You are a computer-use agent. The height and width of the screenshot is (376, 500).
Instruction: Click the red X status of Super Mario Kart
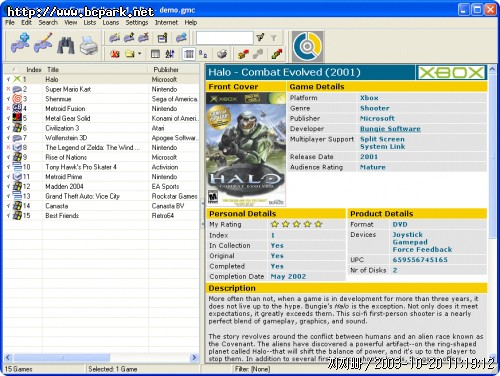8,89
